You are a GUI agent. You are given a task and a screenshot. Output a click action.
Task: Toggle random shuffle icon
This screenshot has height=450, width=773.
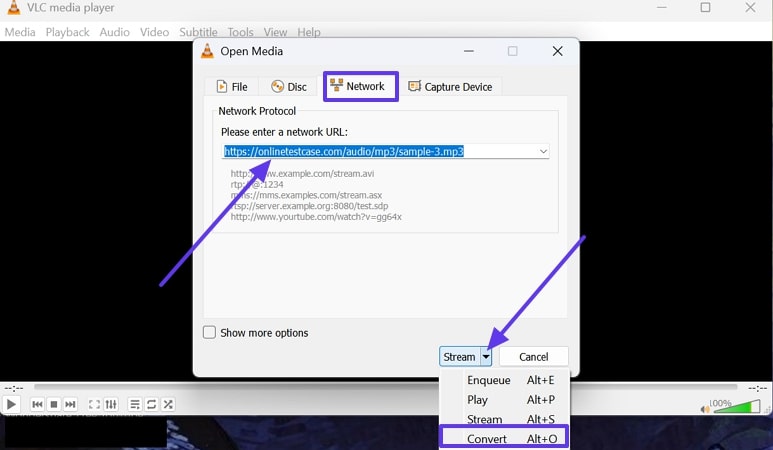(168, 405)
